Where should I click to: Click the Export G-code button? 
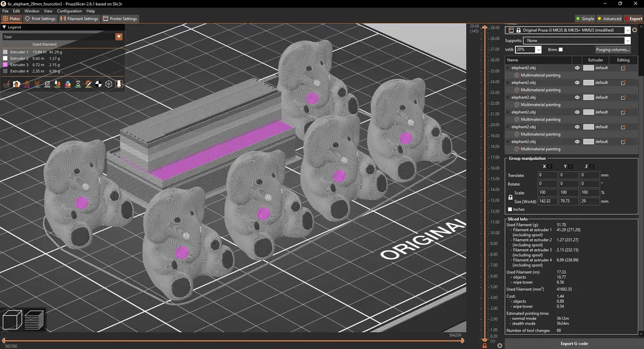pos(574,343)
